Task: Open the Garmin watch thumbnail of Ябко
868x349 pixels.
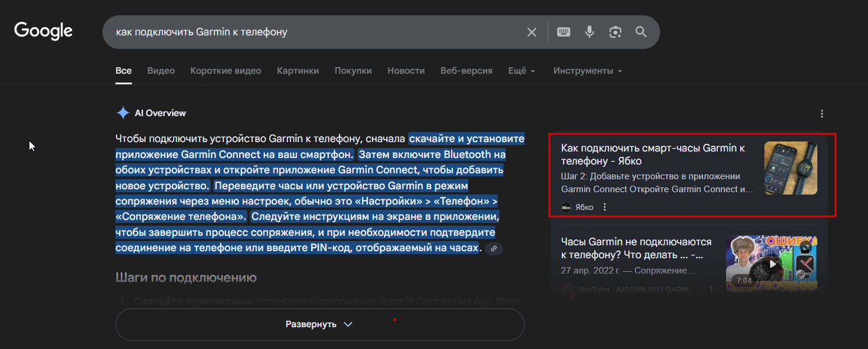Action: 790,168
